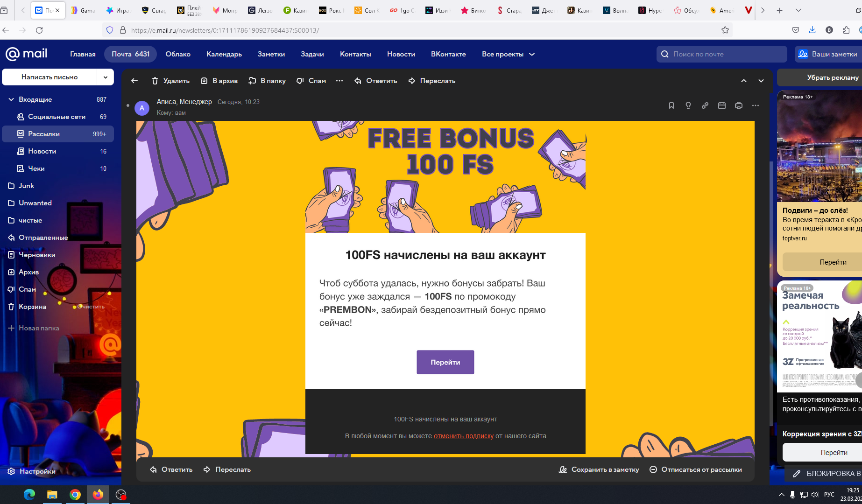Screen dimensions: 862x504
Task: Click Отписаться от рассылки at bottom
Action: [696, 469]
